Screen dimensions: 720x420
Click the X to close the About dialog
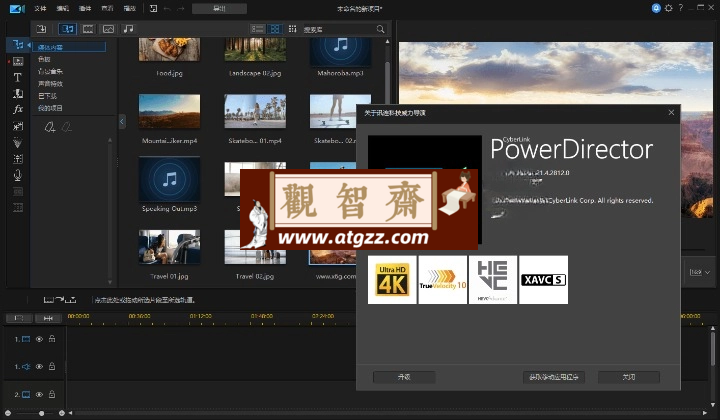pyautogui.click(x=671, y=112)
